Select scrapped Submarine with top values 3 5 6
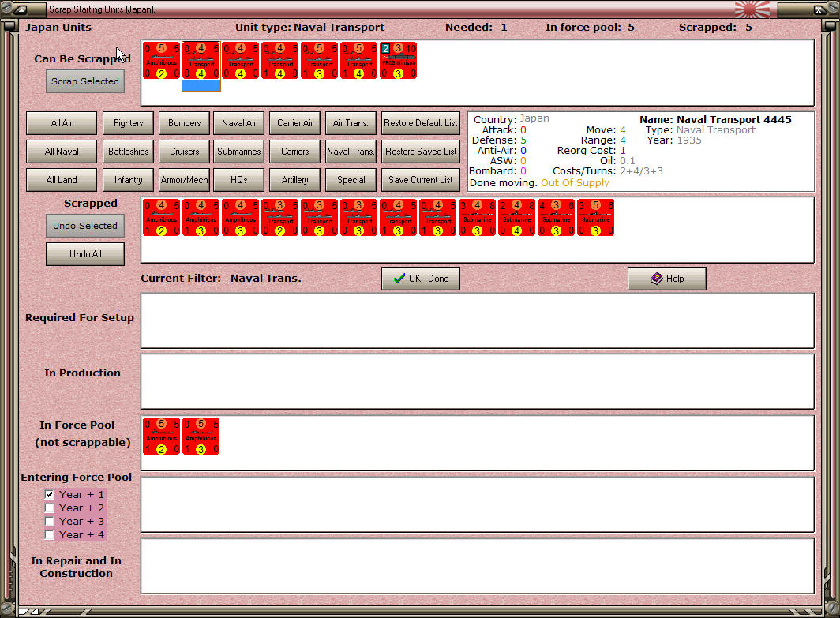Screen dimensions: 840x618 [x=596, y=217]
